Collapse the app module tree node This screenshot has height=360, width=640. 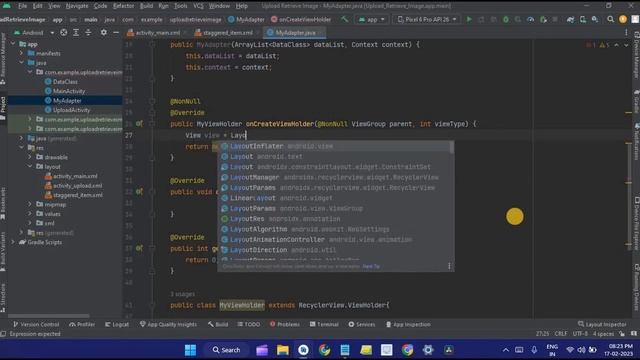[13, 43]
